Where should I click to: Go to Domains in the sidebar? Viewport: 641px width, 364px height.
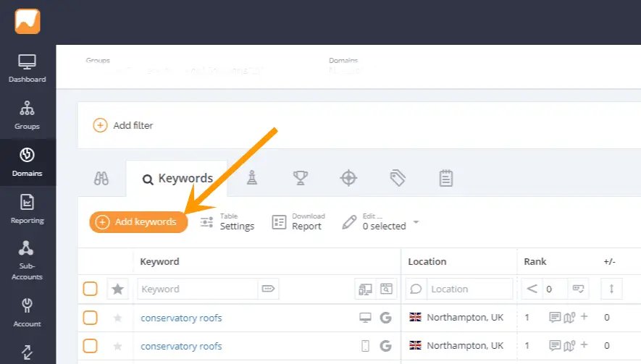27,162
